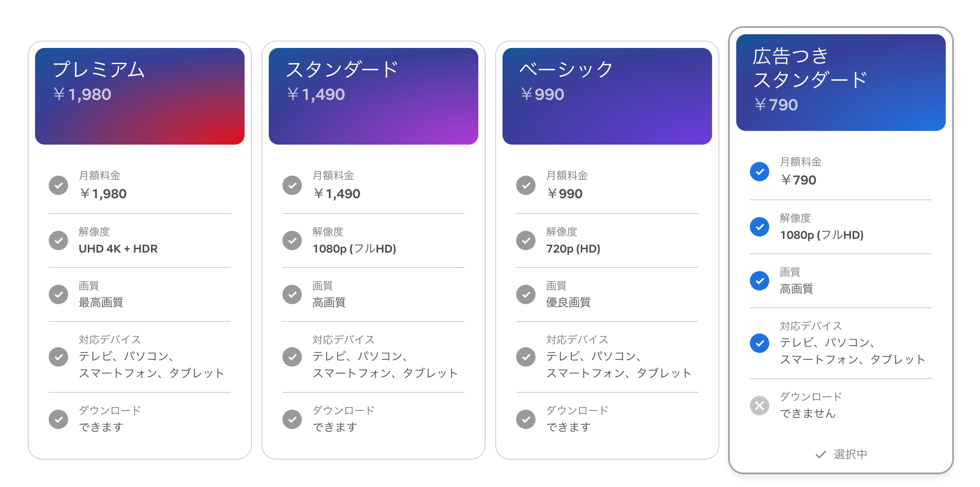Image resolution: width=980 pixels, height=487 pixels.
Task: Click the checkmark beside 選択中 label
Action: (x=821, y=455)
